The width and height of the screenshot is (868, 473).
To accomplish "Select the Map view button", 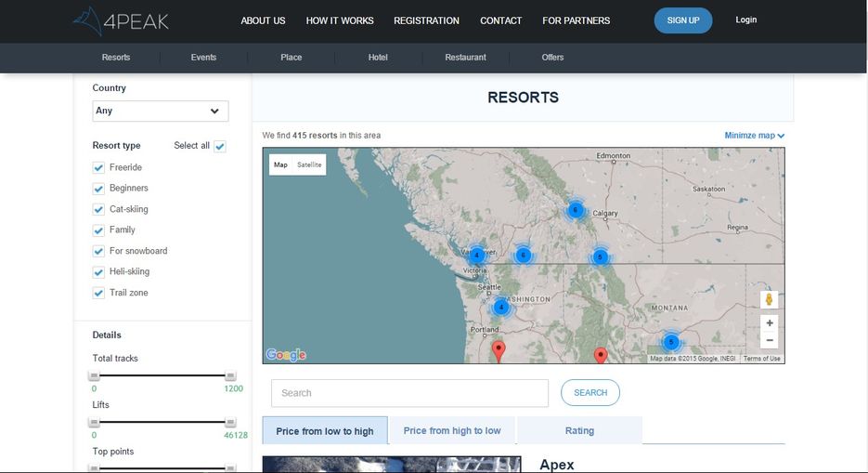I will [280, 164].
